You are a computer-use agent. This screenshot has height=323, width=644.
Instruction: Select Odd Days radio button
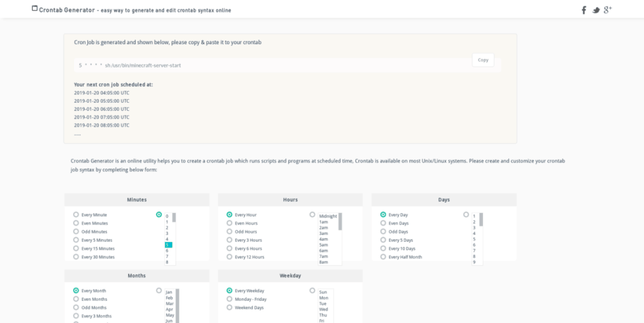(x=383, y=232)
